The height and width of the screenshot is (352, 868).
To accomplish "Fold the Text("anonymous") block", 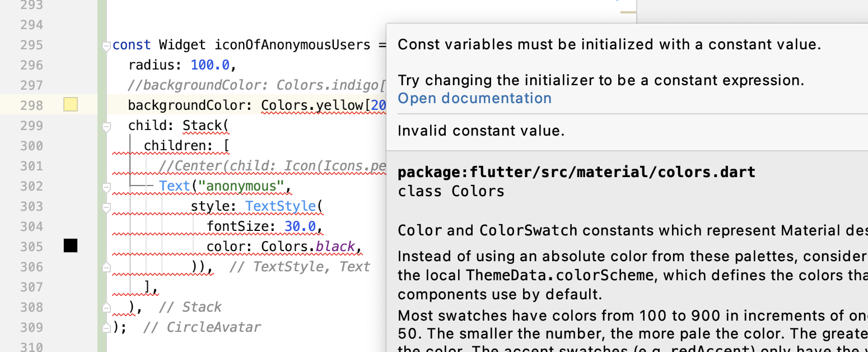I will point(106,187).
